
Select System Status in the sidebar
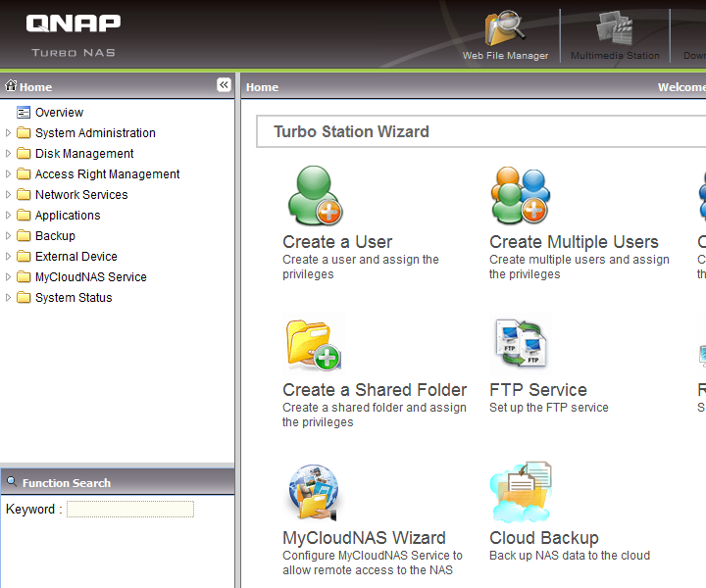tap(74, 298)
